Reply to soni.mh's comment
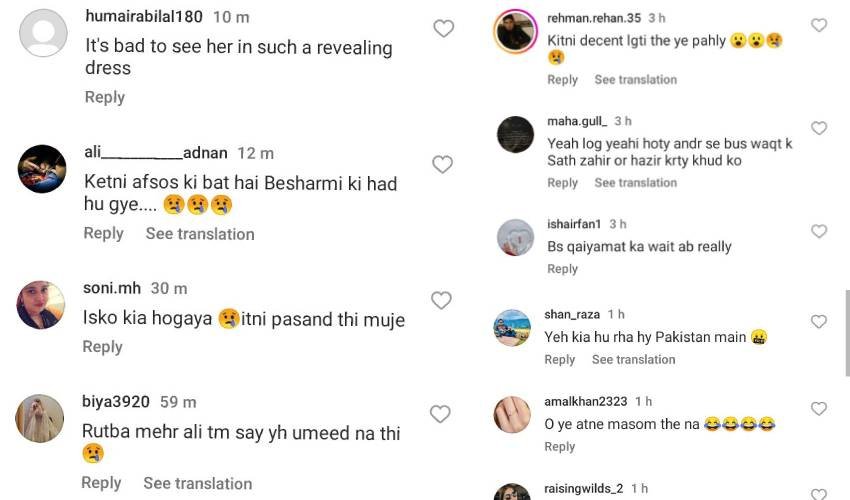The height and width of the screenshot is (500, 850). [102, 346]
